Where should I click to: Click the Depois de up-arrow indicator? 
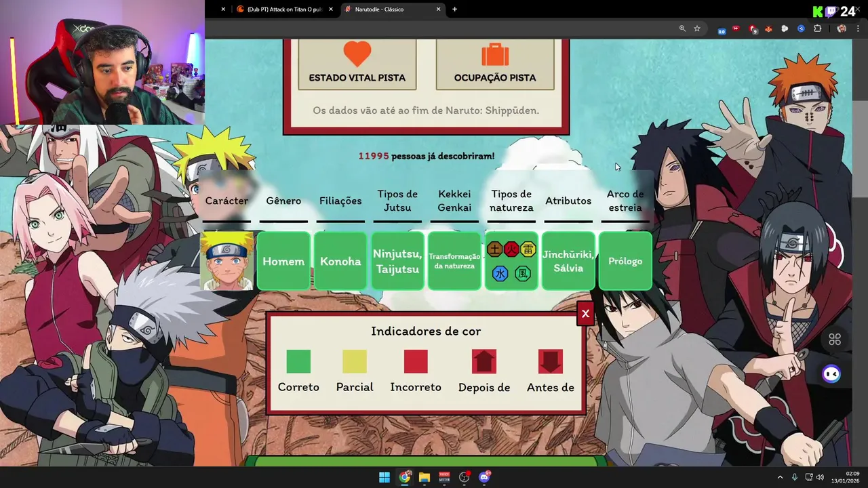pos(484,361)
